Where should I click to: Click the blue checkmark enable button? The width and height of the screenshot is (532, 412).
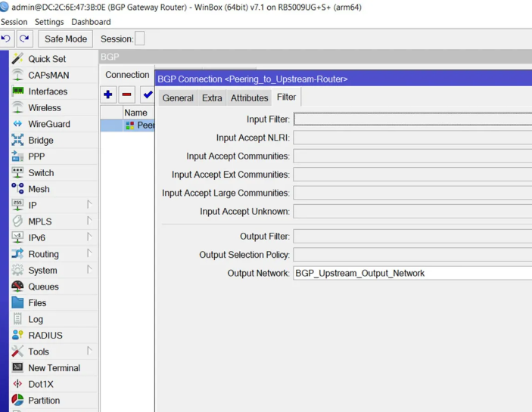148,94
